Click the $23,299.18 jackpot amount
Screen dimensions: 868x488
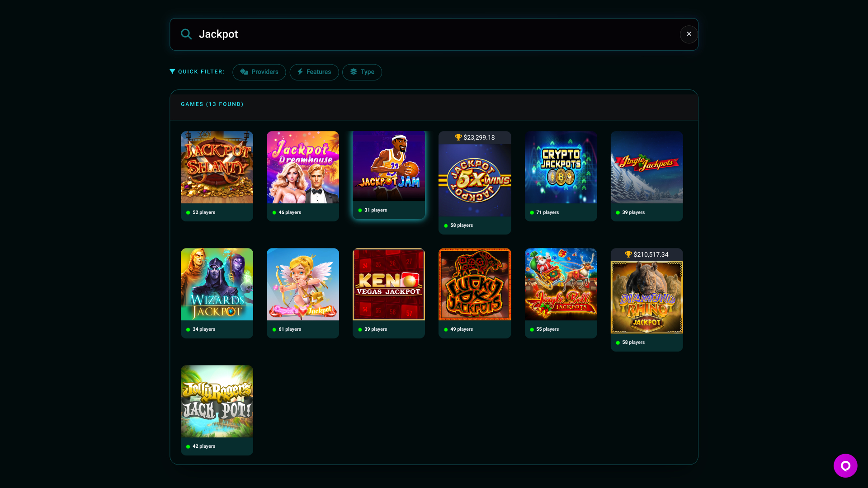[479, 137]
